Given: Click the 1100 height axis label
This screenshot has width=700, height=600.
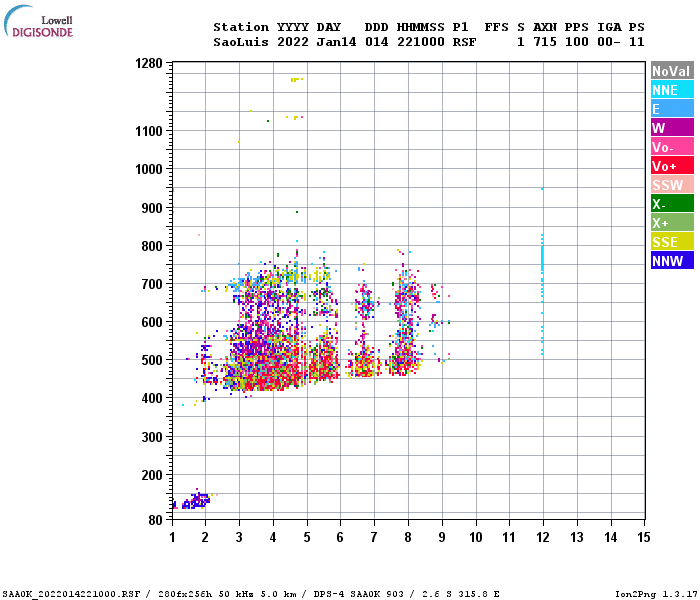Looking at the screenshot, I should click(149, 131).
